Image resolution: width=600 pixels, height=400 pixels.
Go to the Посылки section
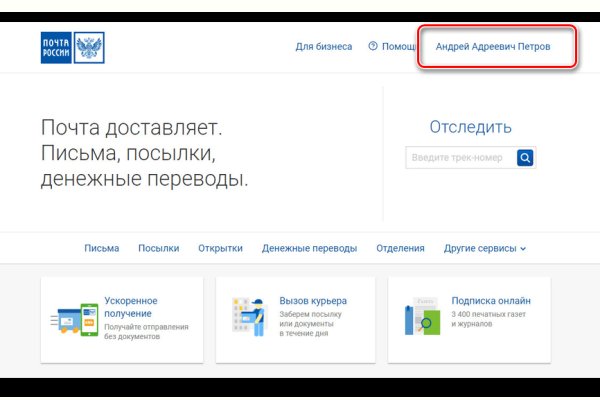click(x=158, y=248)
